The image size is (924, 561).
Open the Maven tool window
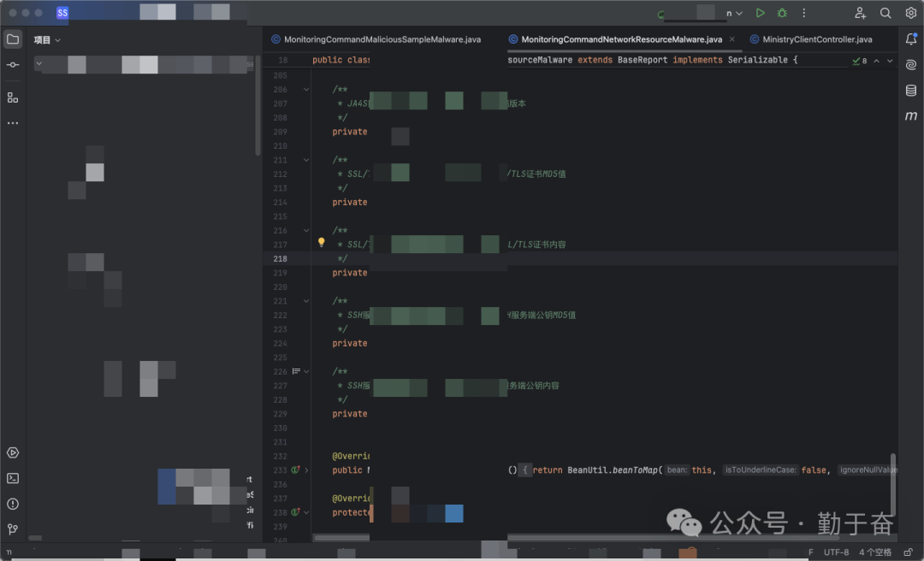[911, 116]
